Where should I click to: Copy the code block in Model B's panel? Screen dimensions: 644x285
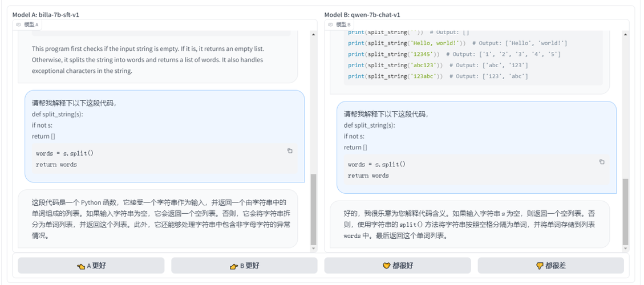tap(602, 162)
